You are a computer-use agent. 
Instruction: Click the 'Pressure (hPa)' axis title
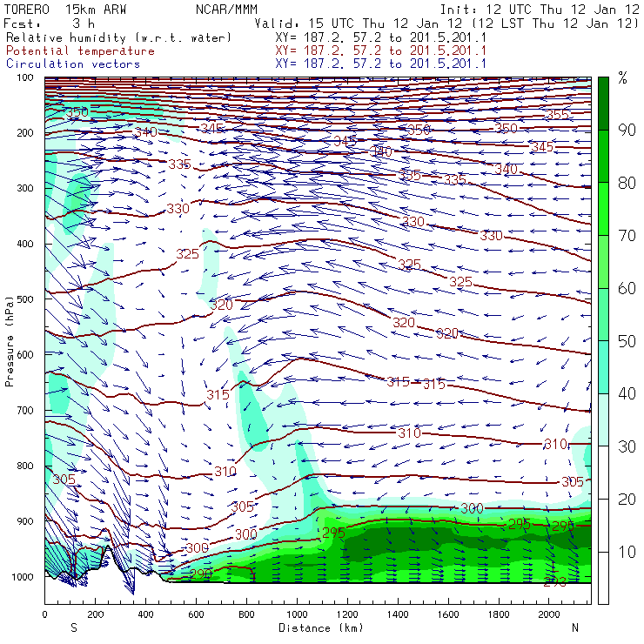click(x=10, y=341)
